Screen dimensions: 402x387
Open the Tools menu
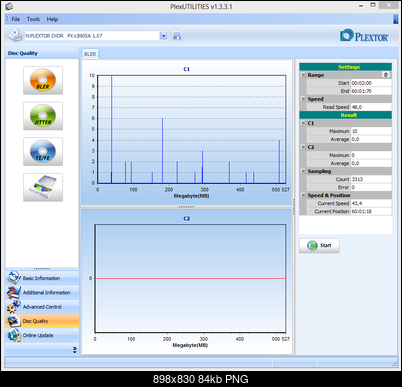(33, 19)
